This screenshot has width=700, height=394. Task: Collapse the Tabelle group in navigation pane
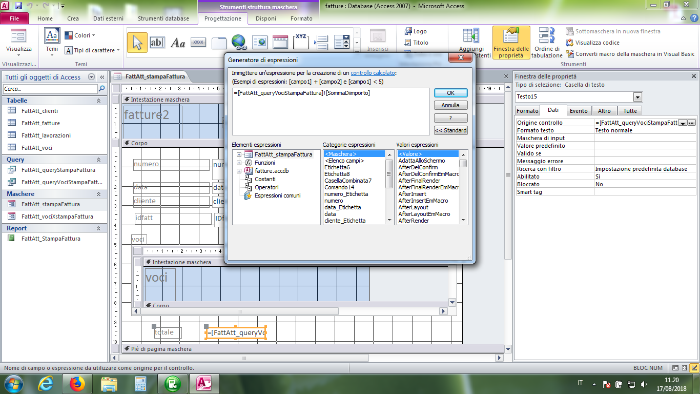tap(98, 101)
